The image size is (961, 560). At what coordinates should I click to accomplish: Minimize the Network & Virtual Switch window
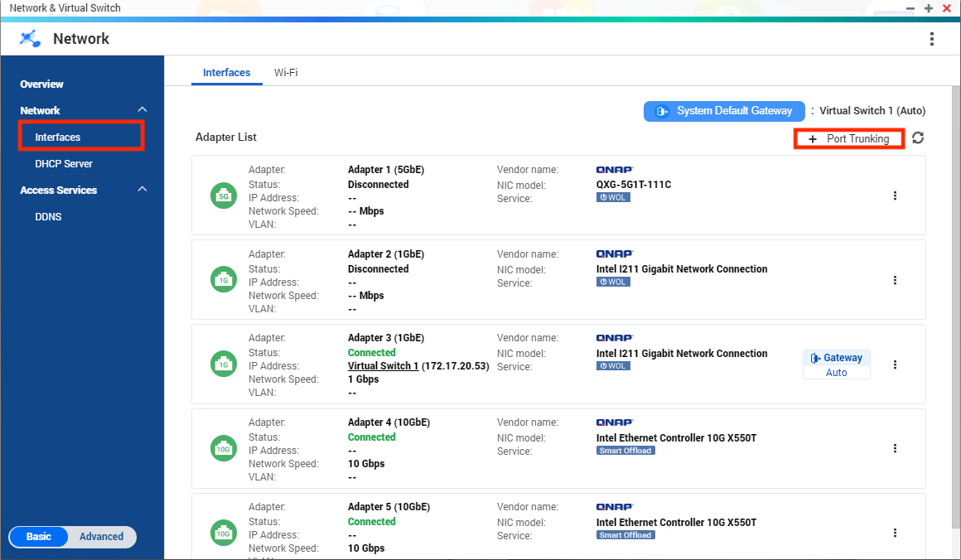[910, 8]
